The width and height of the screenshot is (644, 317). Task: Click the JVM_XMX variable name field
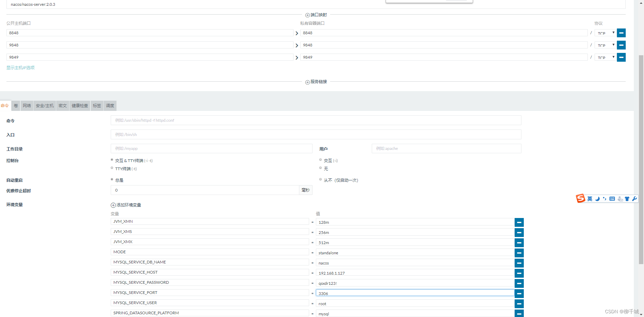coord(210,242)
